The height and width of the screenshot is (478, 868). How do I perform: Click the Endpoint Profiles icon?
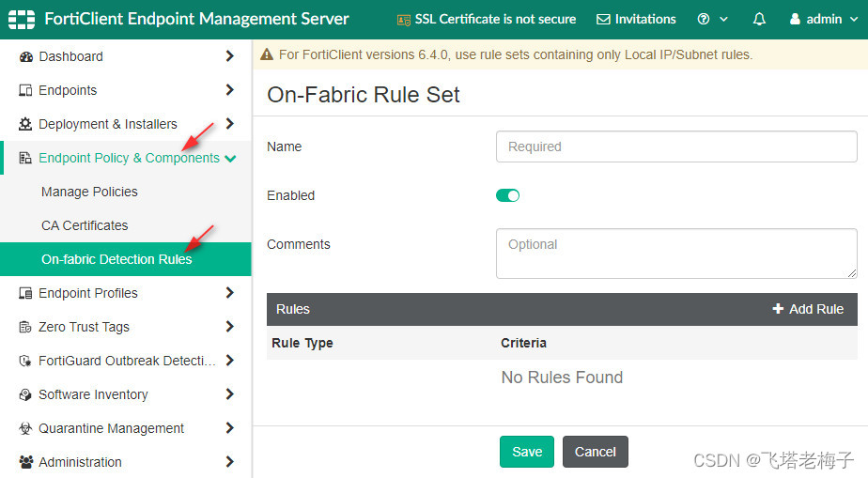tap(25, 293)
